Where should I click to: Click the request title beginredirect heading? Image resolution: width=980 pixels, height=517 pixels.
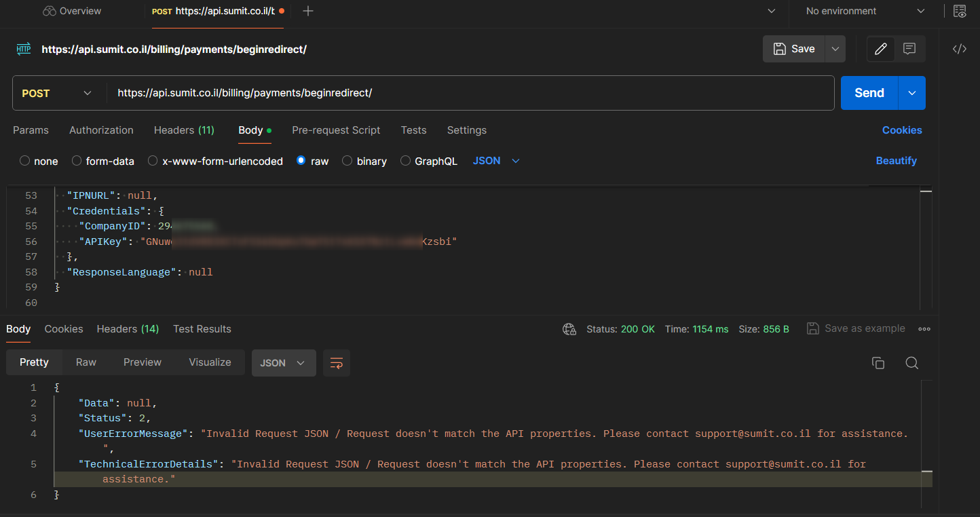(x=174, y=49)
